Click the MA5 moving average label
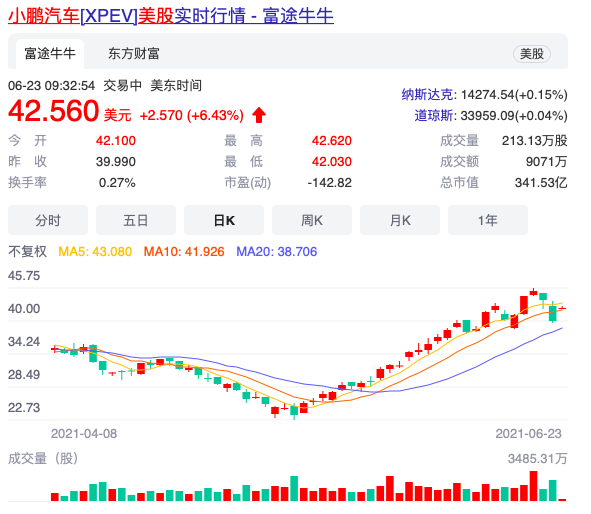 (95, 251)
